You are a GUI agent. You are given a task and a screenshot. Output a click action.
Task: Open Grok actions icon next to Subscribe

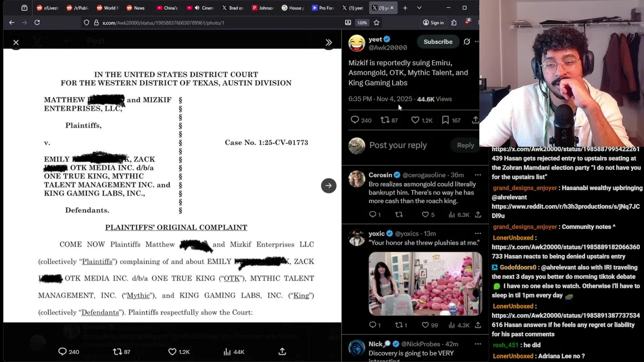click(467, 42)
